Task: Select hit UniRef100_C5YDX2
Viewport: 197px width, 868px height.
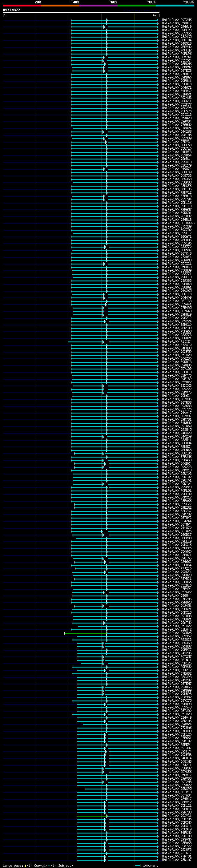Action: pos(177,382)
